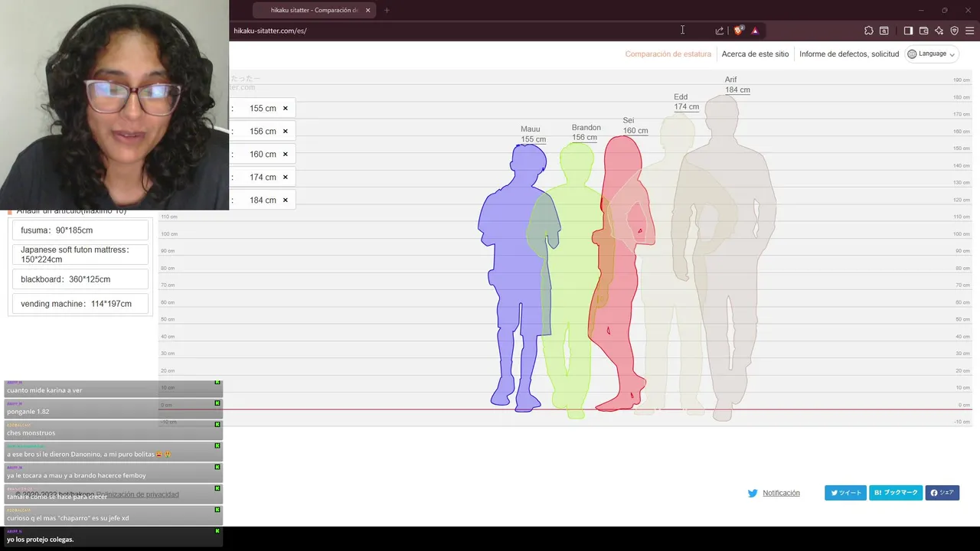Open the Brave Wallet icon
The height and width of the screenshot is (551, 980).
[923, 31]
